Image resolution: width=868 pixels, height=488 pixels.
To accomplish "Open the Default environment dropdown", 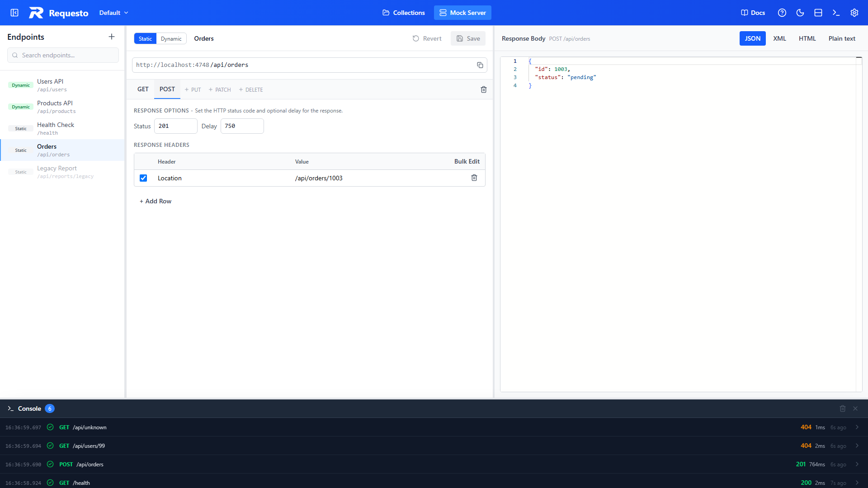I will click(x=113, y=13).
